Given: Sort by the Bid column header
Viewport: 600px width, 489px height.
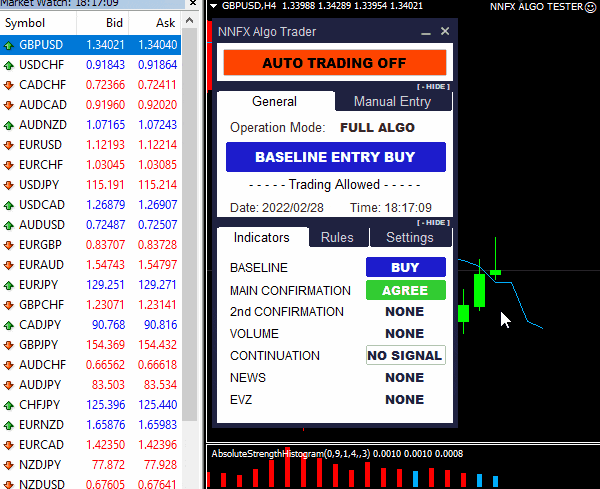Looking at the screenshot, I should [x=103, y=23].
